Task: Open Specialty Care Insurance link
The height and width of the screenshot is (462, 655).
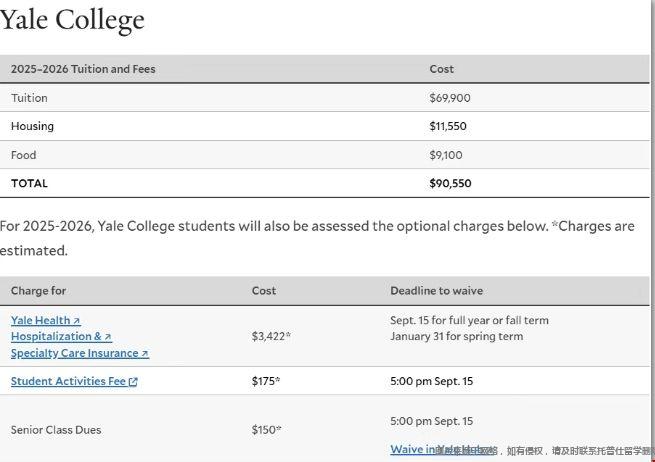Action: (74, 353)
